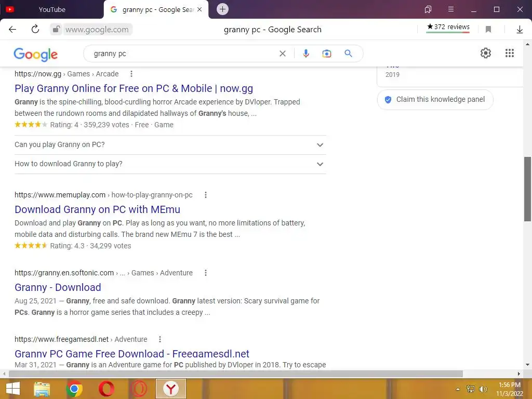This screenshot has height=399, width=532.
Task: Click the padlock site security icon
Action: (x=56, y=30)
